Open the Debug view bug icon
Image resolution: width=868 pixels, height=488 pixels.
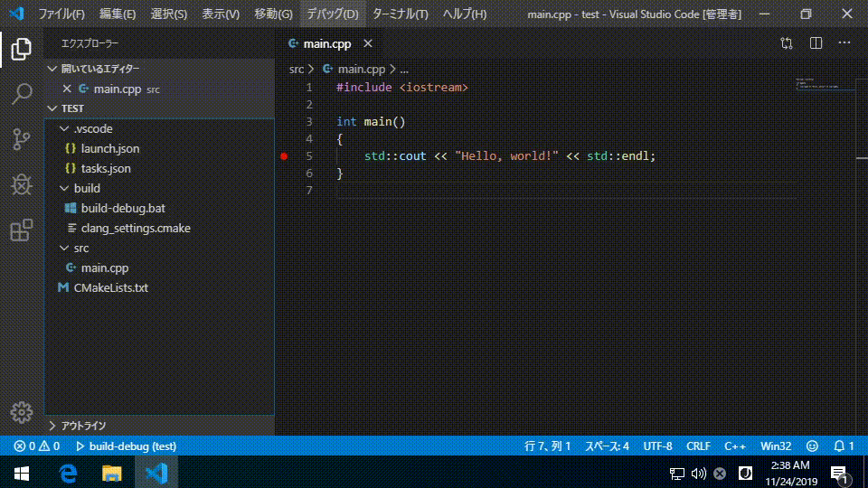(22, 184)
